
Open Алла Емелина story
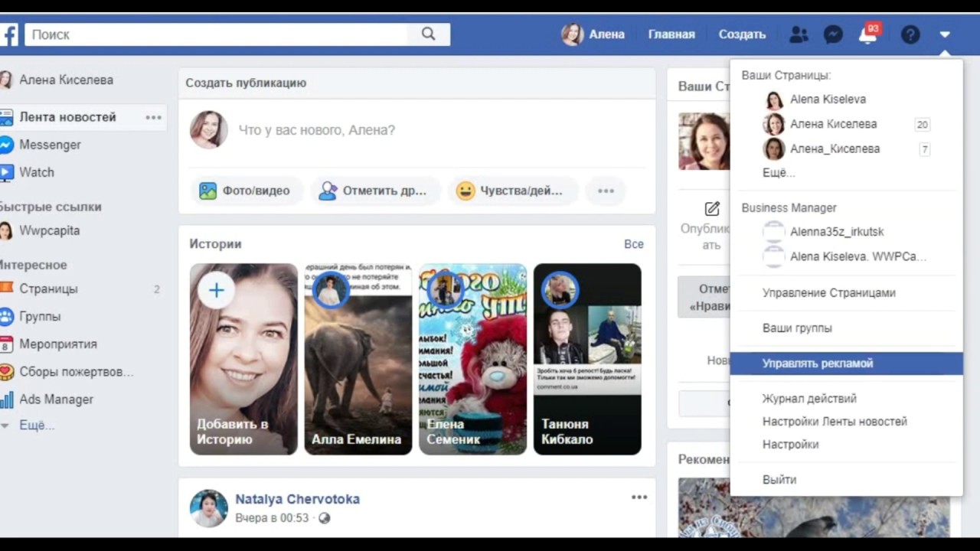click(358, 359)
